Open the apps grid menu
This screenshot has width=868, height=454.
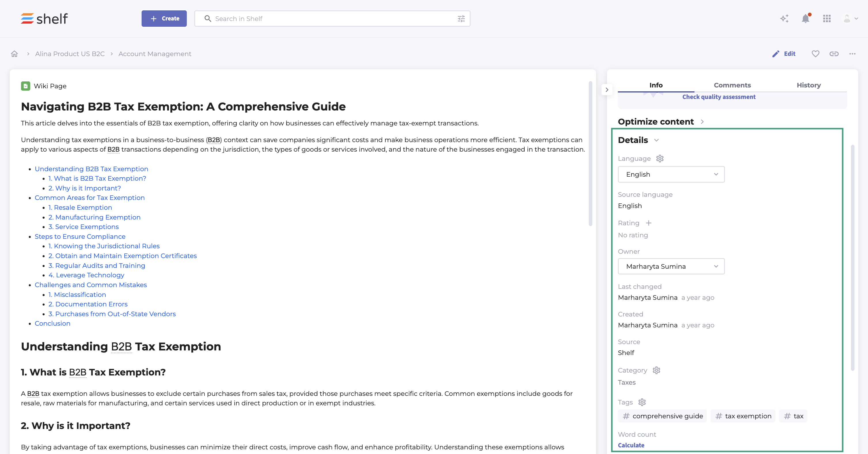click(x=827, y=18)
